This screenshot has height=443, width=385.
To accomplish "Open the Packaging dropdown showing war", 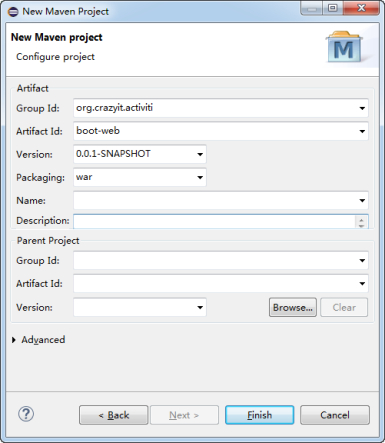I will point(200,177).
